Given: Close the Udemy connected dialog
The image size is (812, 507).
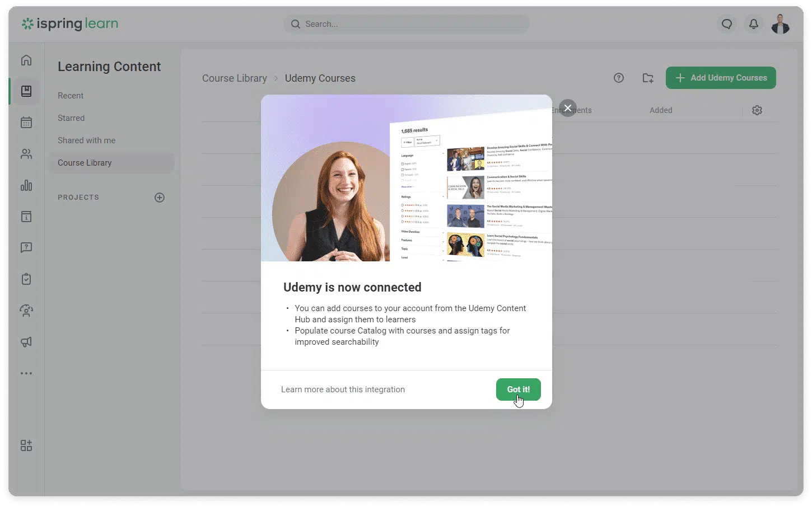Looking at the screenshot, I should click(568, 108).
